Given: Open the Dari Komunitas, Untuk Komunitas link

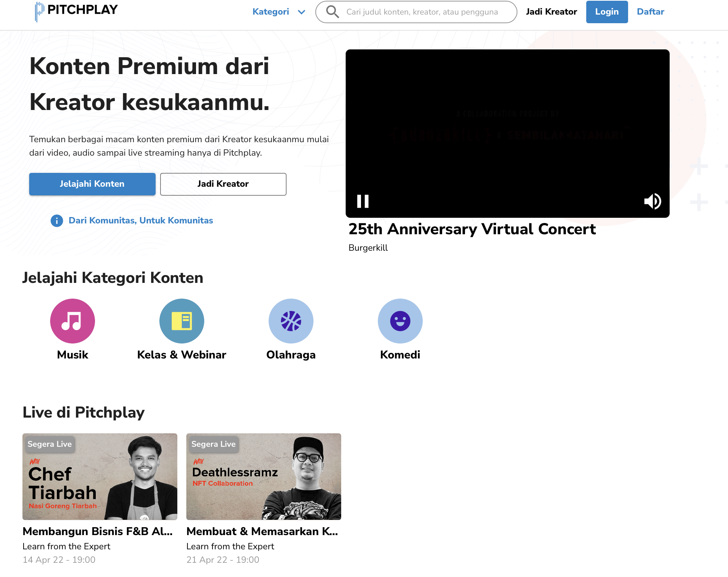Looking at the screenshot, I should pyautogui.click(x=141, y=220).
